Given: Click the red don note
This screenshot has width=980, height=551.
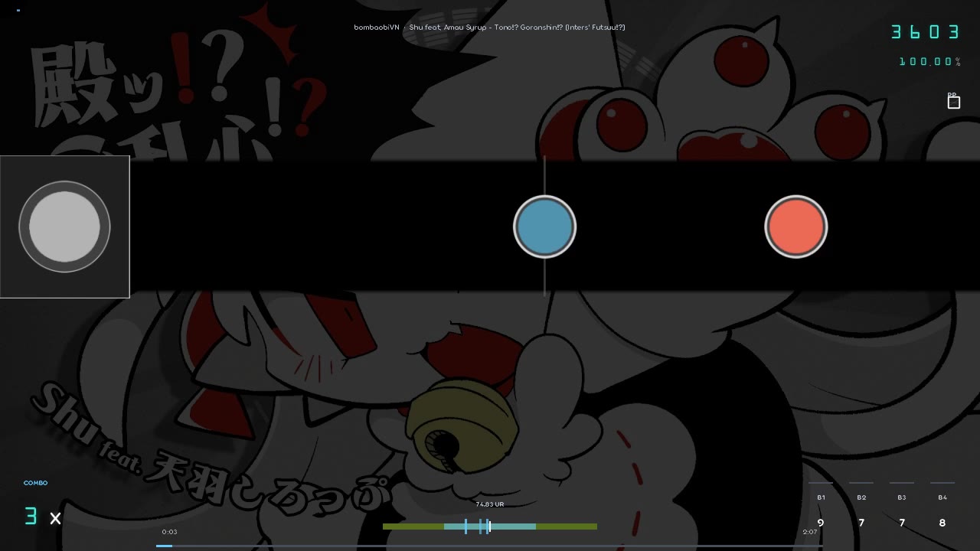Looking at the screenshot, I should [796, 227].
